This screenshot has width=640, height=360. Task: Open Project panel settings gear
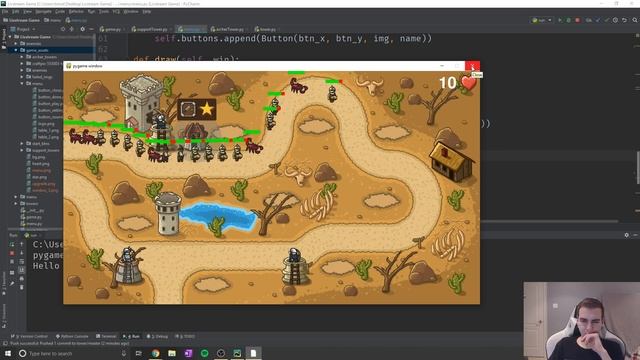pos(82,29)
